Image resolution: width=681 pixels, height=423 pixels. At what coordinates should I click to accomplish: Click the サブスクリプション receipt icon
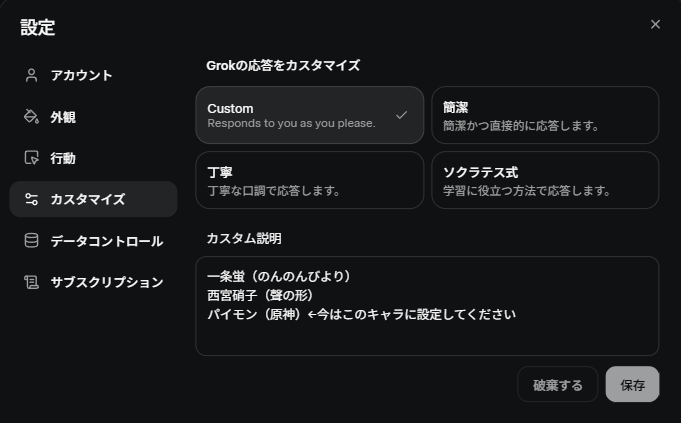point(31,282)
